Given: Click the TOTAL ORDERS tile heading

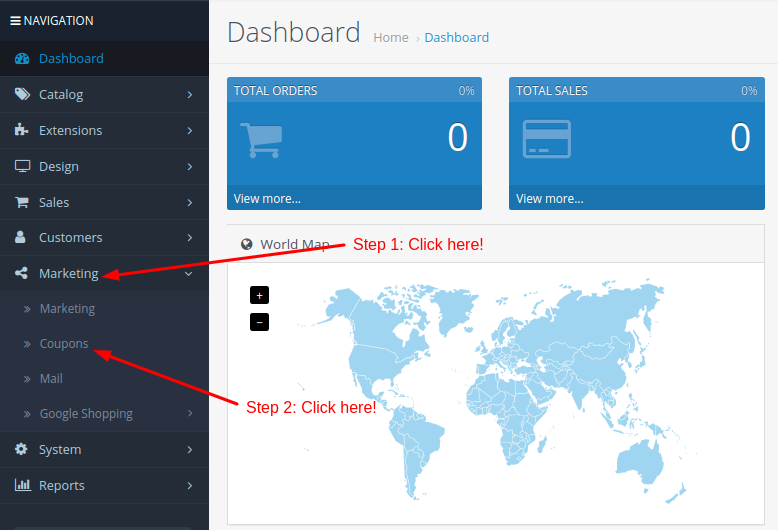Looking at the screenshot, I should (x=275, y=91).
